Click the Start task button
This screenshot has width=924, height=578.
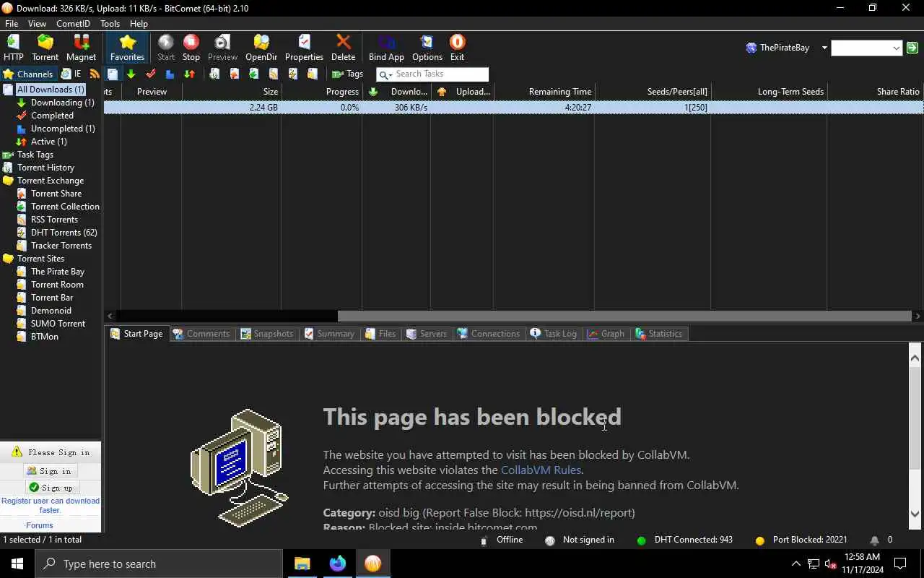[x=166, y=48]
